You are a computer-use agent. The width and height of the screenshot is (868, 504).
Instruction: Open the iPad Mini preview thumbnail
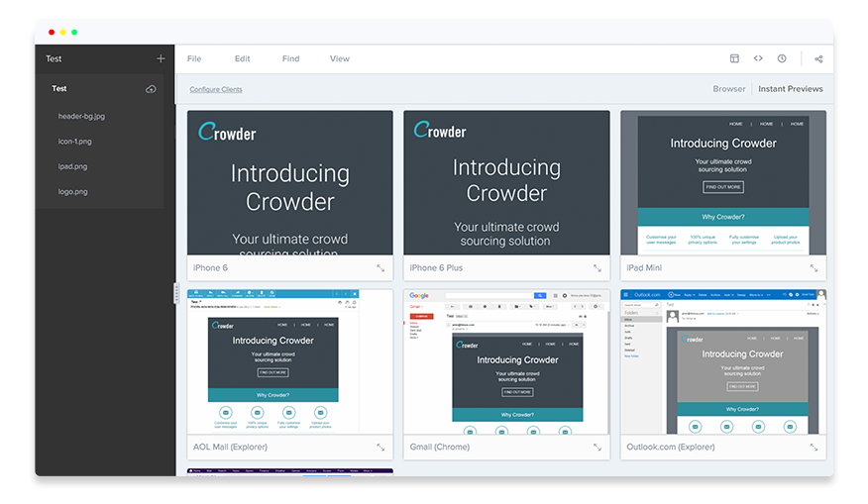click(x=723, y=183)
